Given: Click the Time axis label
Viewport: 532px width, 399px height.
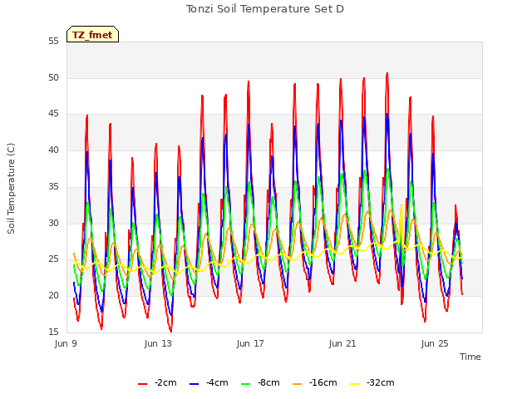Looking at the screenshot, I should tap(470, 357).
